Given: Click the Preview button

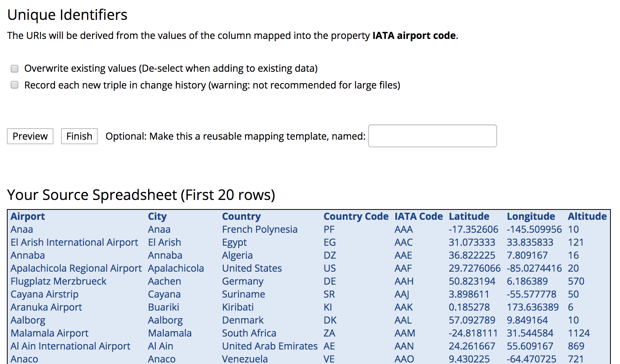Looking at the screenshot, I should tap(30, 136).
